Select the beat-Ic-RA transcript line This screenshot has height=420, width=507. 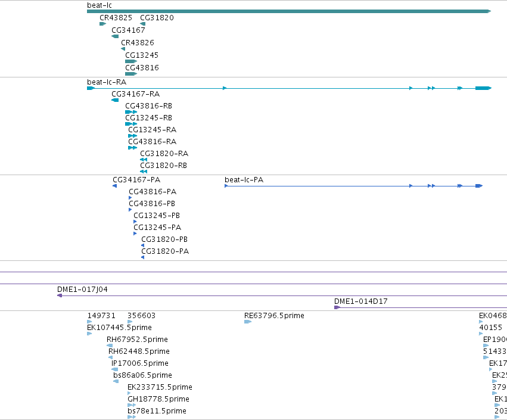[289, 88]
